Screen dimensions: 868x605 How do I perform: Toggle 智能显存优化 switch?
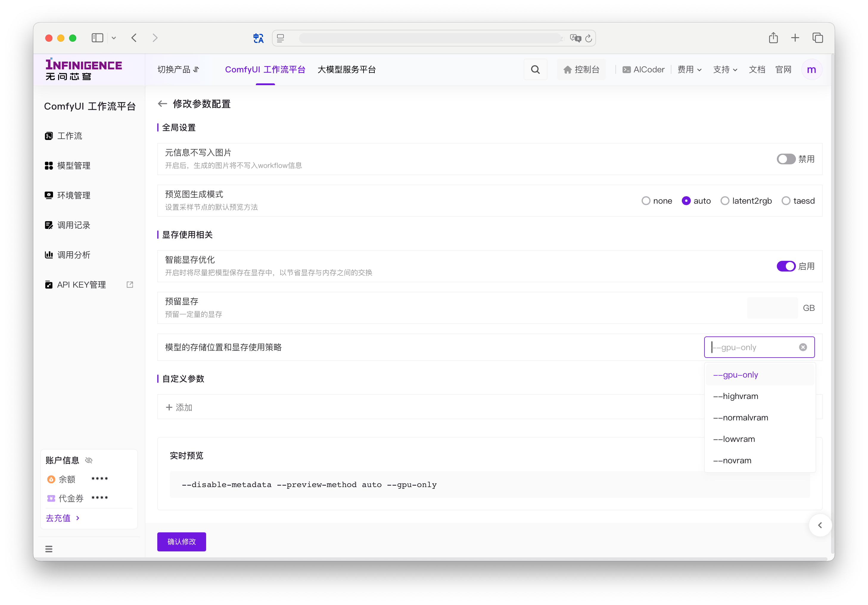pos(786,266)
